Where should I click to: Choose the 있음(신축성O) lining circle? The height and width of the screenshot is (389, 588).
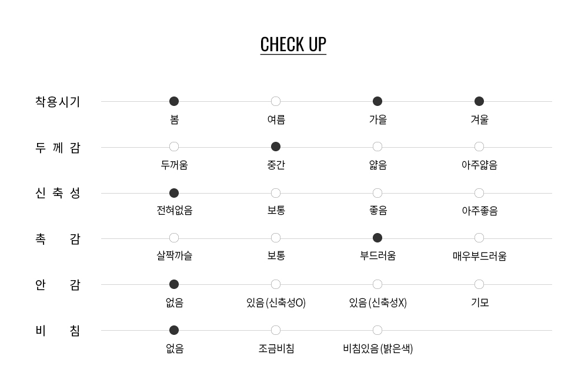[x=276, y=284]
